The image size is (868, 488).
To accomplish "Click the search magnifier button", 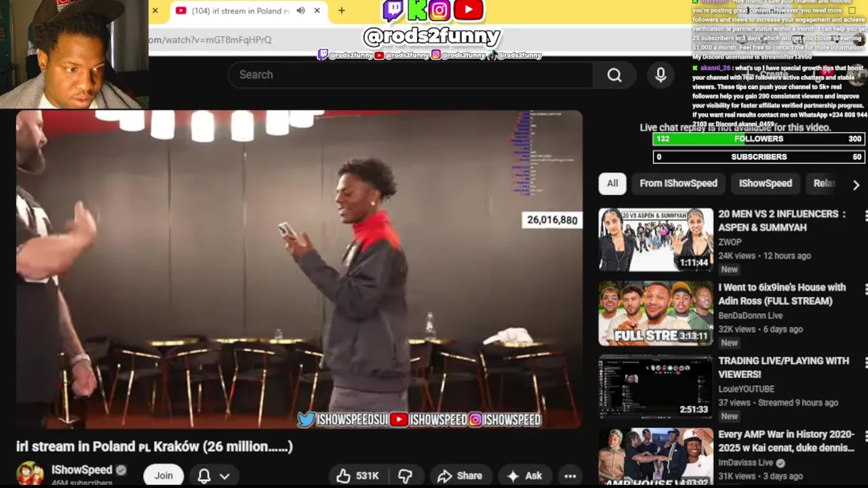I will click(614, 75).
